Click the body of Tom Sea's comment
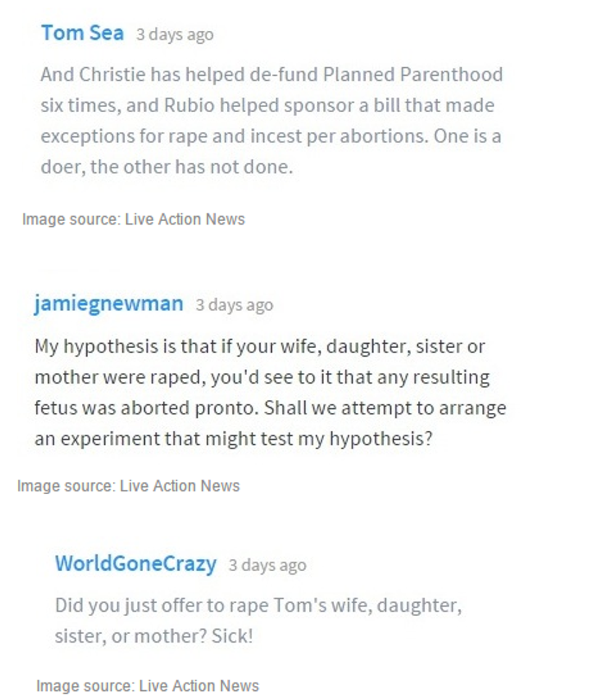This screenshot has width=604, height=700. [x=271, y=121]
